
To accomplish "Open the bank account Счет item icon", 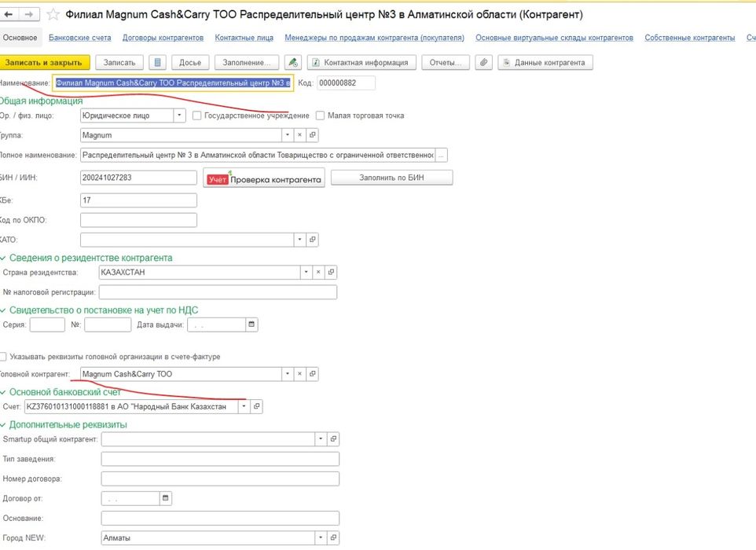I will pyautogui.click(x=256, y=406).
